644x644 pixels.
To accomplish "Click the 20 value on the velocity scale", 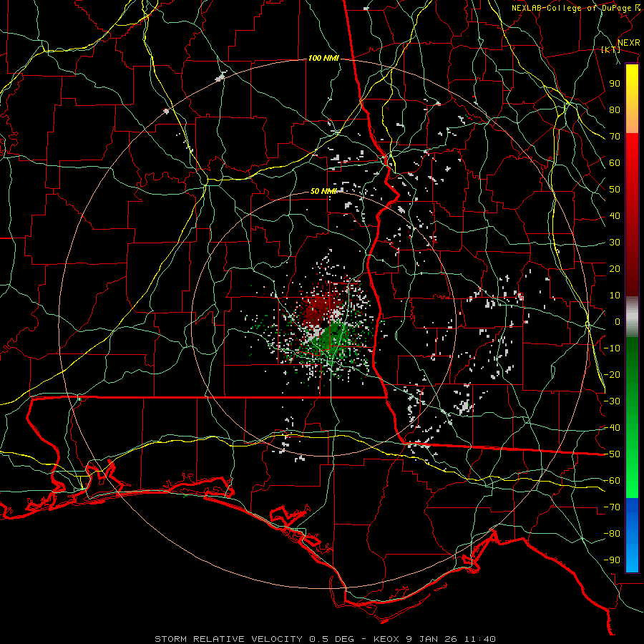I will click(615, 269).
